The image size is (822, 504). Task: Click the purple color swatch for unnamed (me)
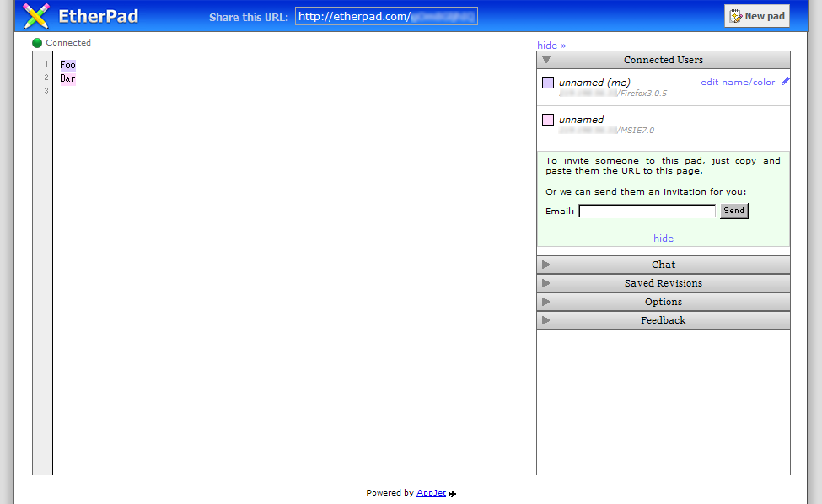click(548, 83)
